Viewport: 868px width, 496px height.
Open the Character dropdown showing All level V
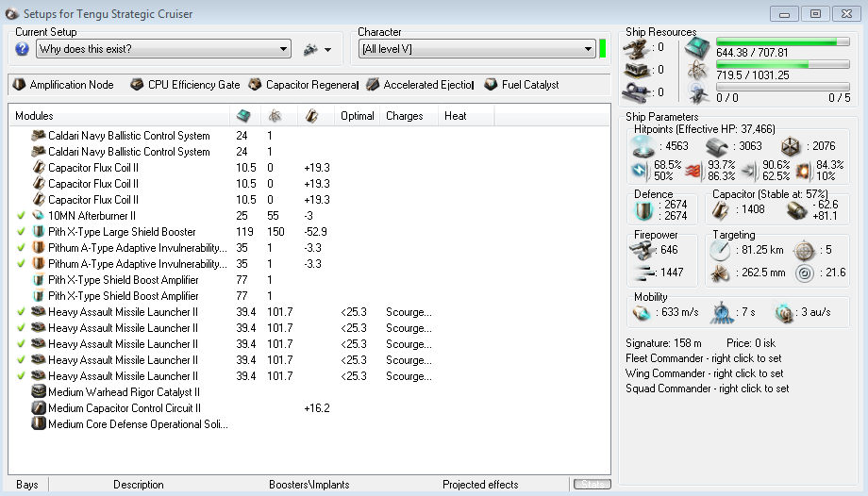click(x=476, y=49)
